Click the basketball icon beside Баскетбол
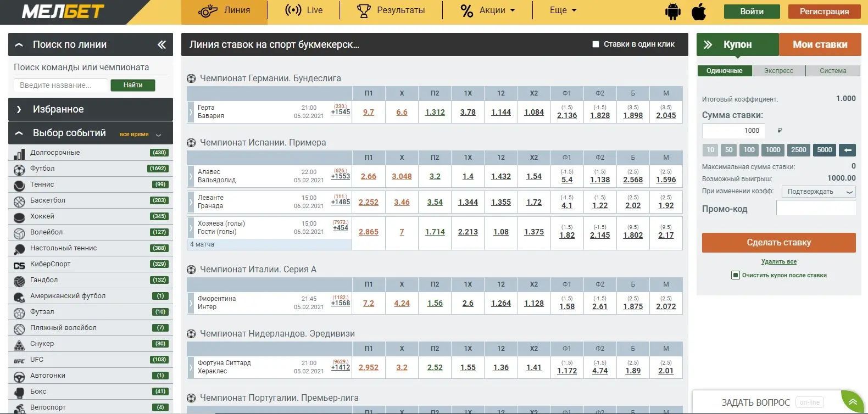The height and width of the screenshot is (414, 868). pos(19,201)
